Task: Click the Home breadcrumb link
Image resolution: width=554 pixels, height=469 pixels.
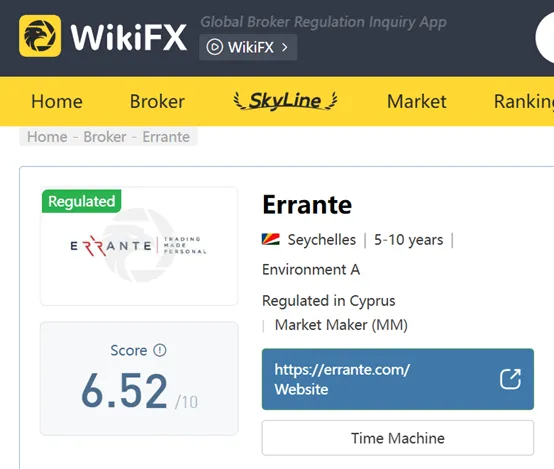Action: pos(47,137)
